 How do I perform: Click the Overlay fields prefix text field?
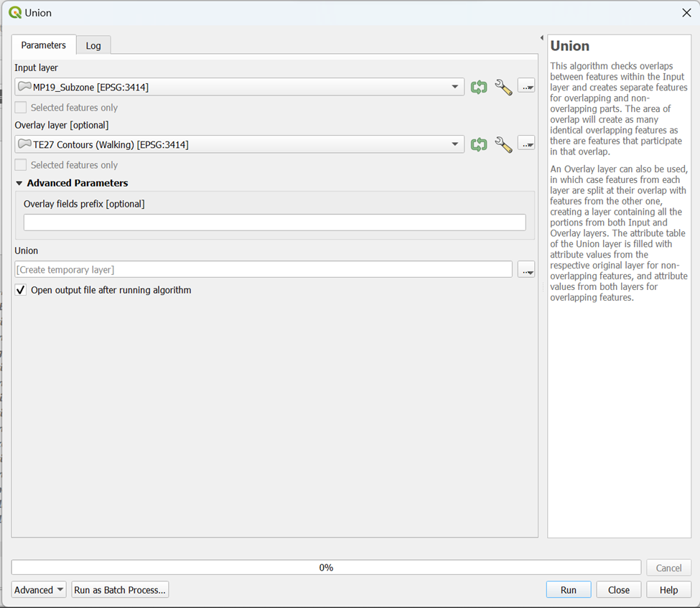point(274,223)
